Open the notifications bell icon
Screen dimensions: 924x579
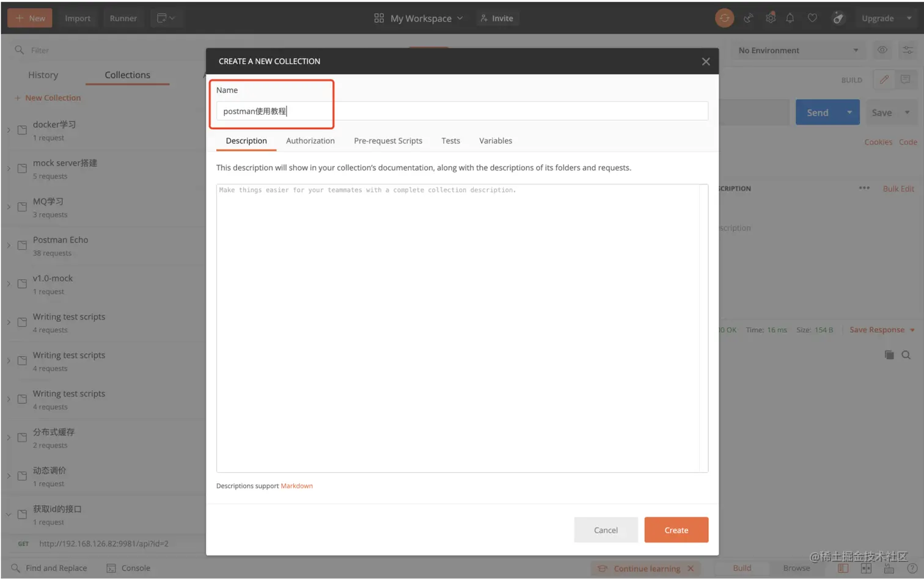coord(790,18)
